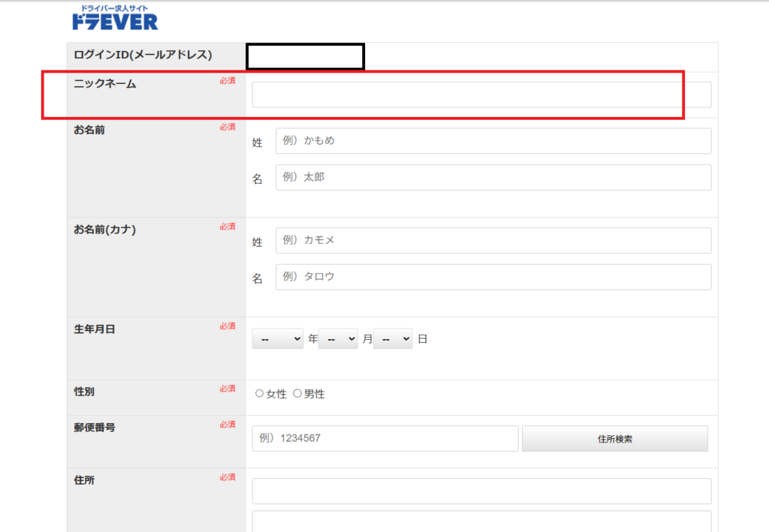
Task: Click the ニックネーム label text
Action: click(x=105, y=84)
